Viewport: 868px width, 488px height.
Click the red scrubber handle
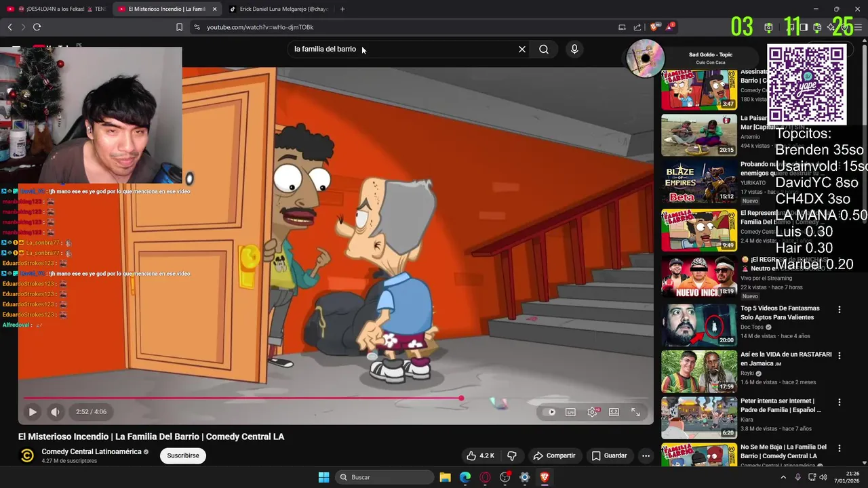click(x=461, y=399)
